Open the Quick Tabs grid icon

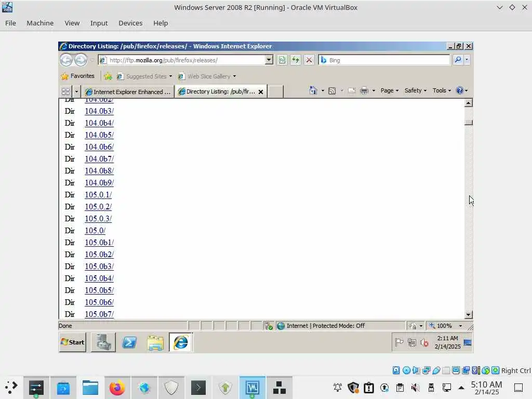click(x=66, y=91)
